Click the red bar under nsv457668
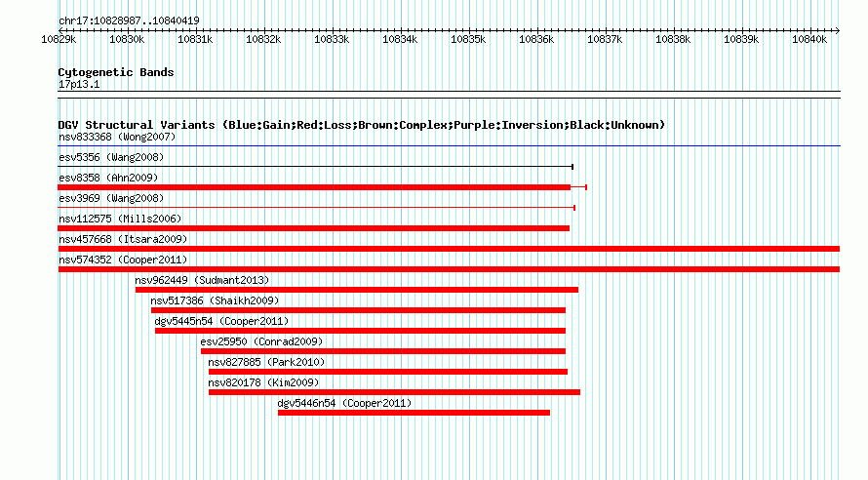The width and height of the screenshot is (868, 480). [x=449, y=249]
